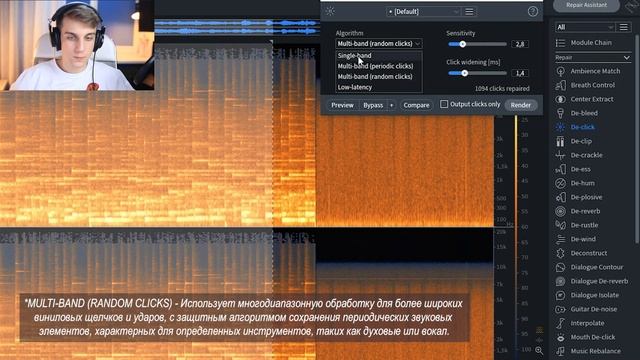Open the Breath Control module icon
Image resolution: width=640 pixels, height=360 pixels.
click(560, 85)
